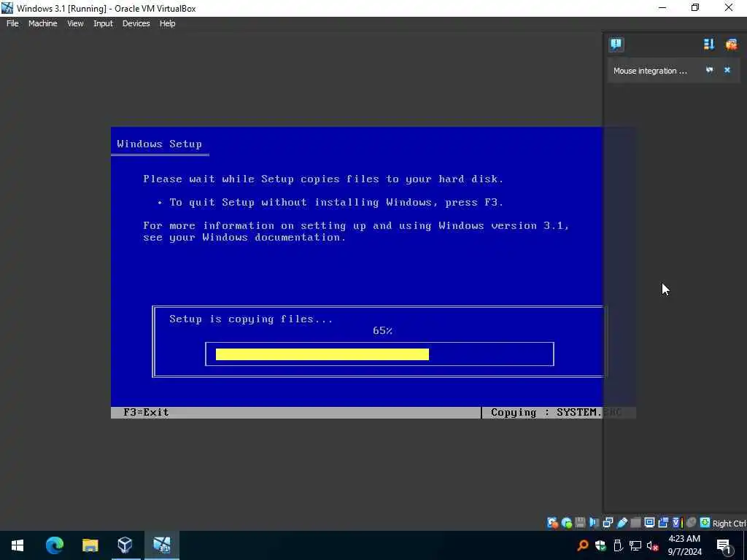Open the clock showing 4:23 AM
This screenshot has height=560, width=747.
684,545
